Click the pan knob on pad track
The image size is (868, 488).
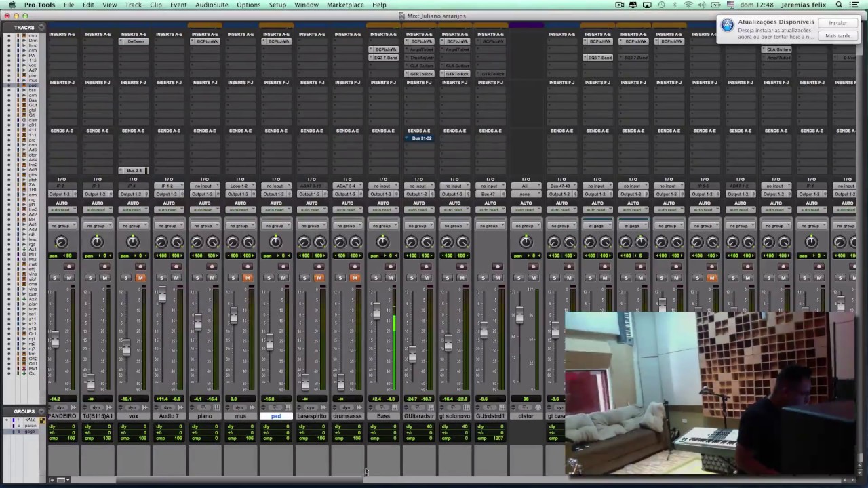pyautogui.click(x=276, y=242)
